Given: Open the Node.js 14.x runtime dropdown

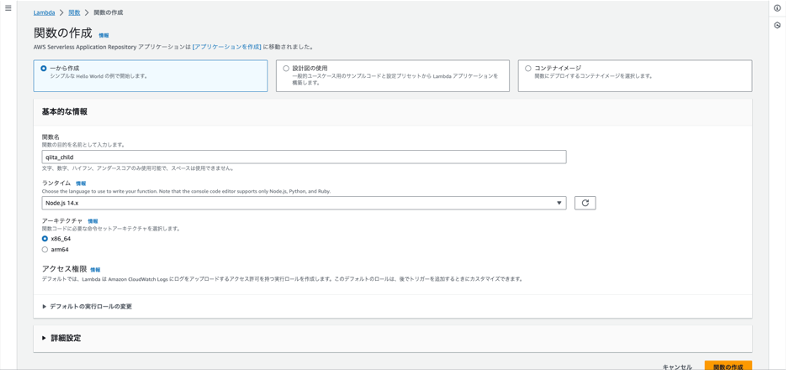Looking at the screenshot, I should [304, 203].
